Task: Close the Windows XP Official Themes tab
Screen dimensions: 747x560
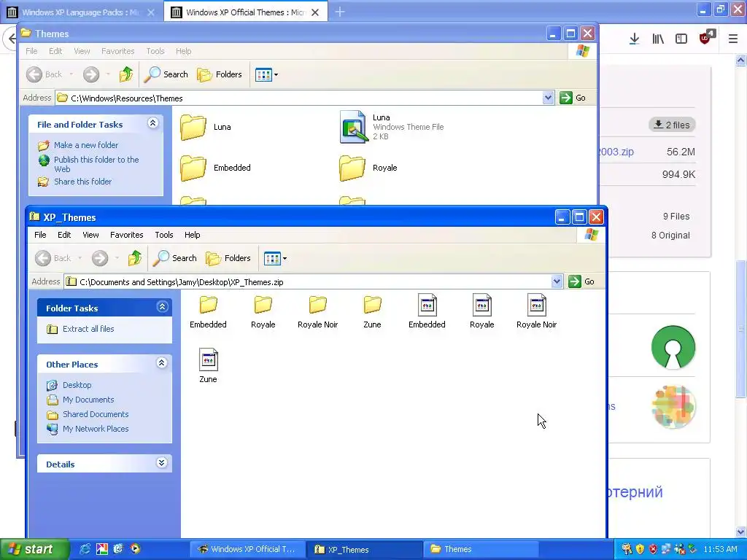Action: (x=315, y=12)
